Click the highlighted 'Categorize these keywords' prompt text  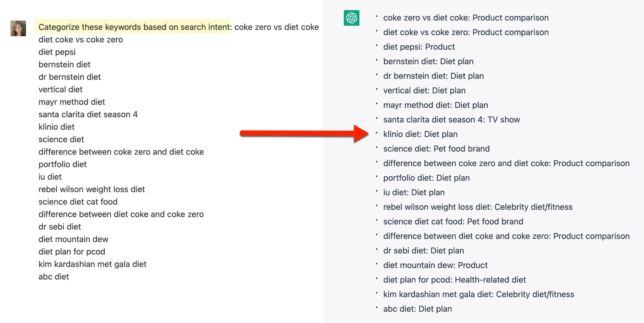coord(134,27)
